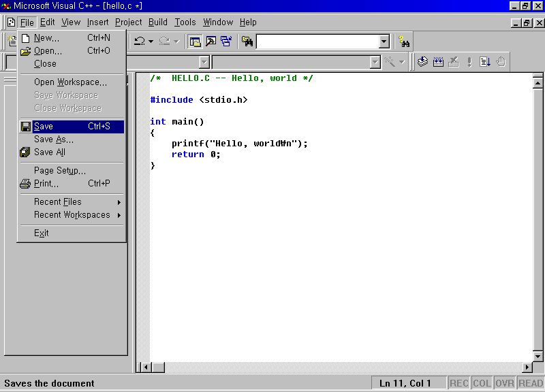Screen dimensions: 545x392
Task: Open the Tools menu
Action: (x=185, y=22)
